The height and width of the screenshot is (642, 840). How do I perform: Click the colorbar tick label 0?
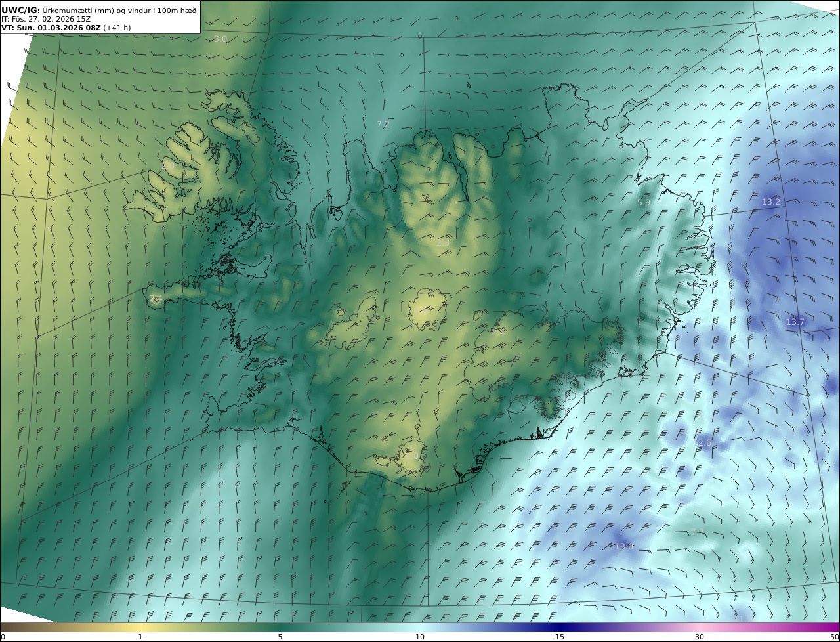(3, 637)
